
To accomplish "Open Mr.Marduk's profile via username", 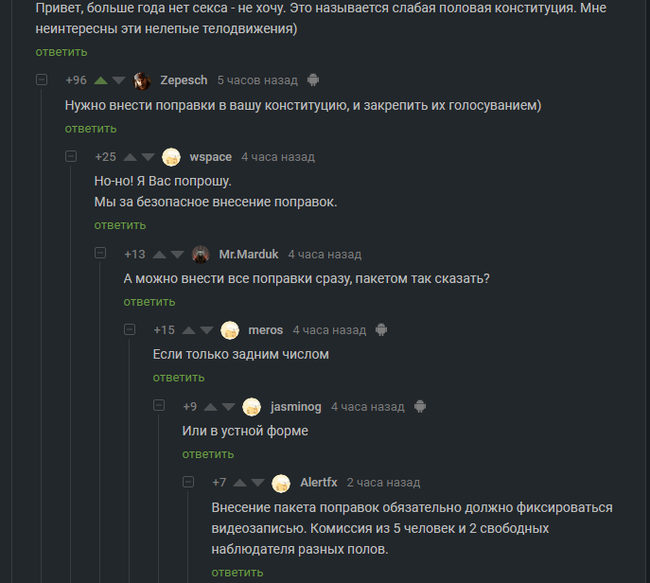I will point(248,254).
